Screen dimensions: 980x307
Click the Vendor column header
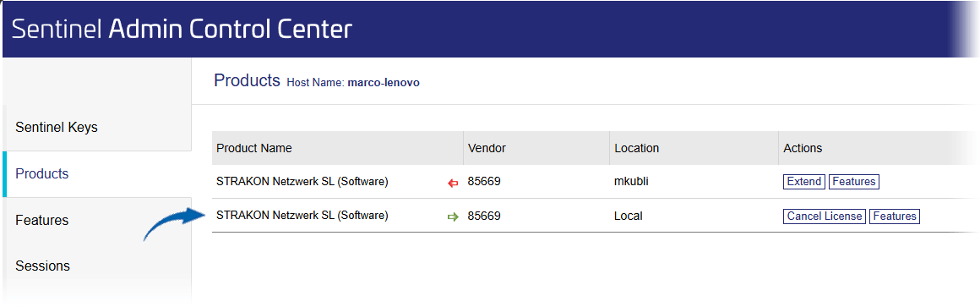coord(487,148)
